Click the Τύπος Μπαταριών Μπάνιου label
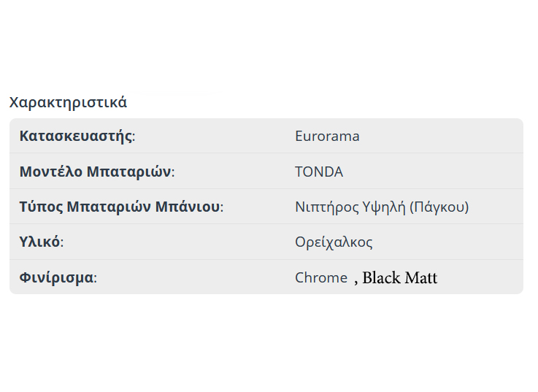The image size is (538, 392). 120,207
